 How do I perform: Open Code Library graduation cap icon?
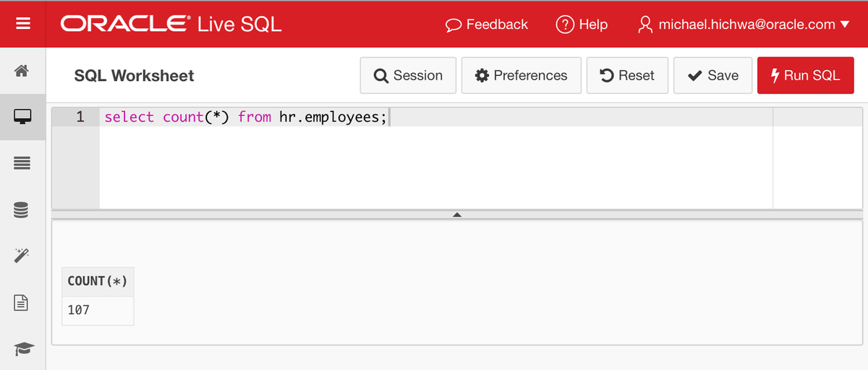click(x=22, y=348)
